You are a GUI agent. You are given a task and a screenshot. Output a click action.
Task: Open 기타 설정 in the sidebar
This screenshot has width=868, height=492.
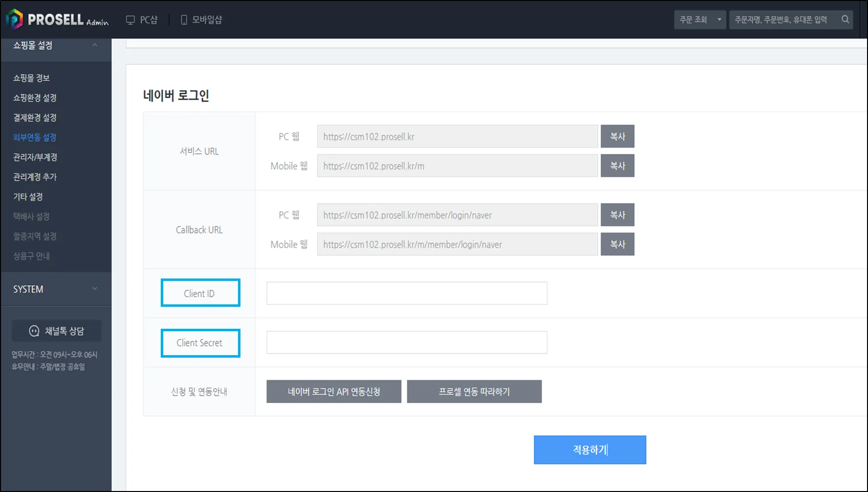coord(28,197)
